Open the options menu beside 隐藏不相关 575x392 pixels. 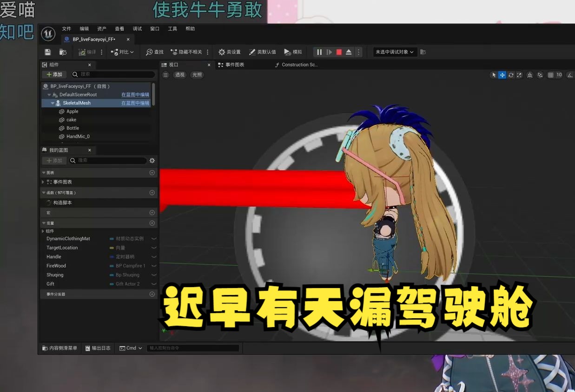click(x=208, y=52)
